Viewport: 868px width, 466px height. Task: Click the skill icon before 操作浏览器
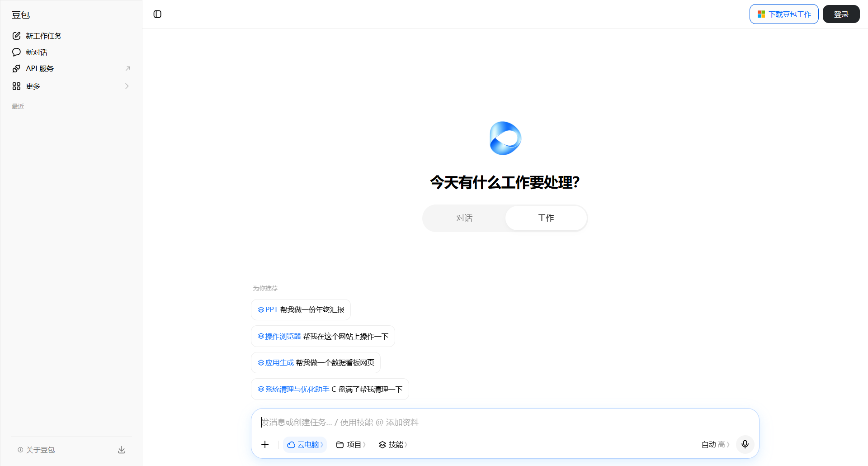261,336
